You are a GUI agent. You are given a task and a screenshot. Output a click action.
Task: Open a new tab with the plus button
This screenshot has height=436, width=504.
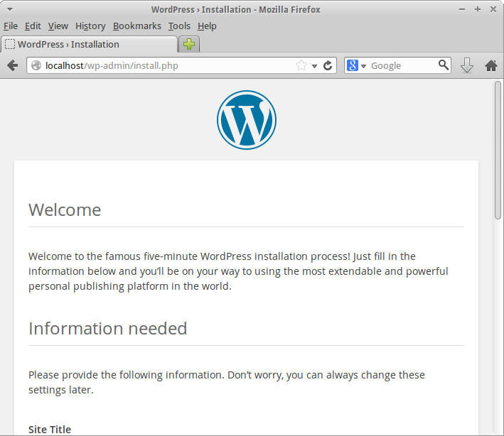point(189,44)
